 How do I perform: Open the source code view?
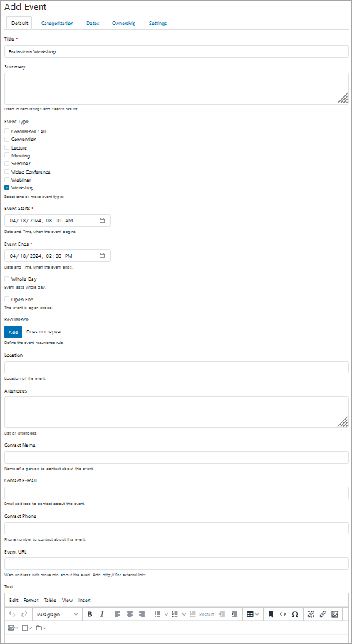(x=283, y=614)
